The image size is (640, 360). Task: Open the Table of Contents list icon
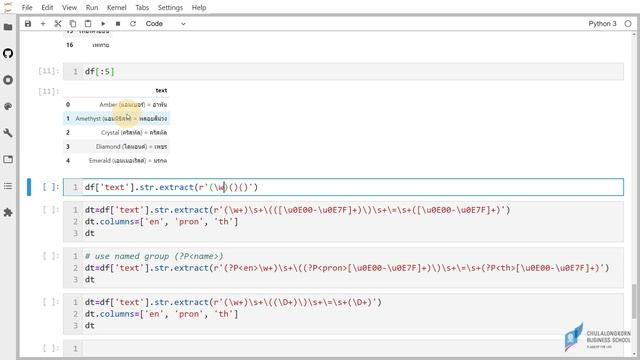tap(8, 186)
